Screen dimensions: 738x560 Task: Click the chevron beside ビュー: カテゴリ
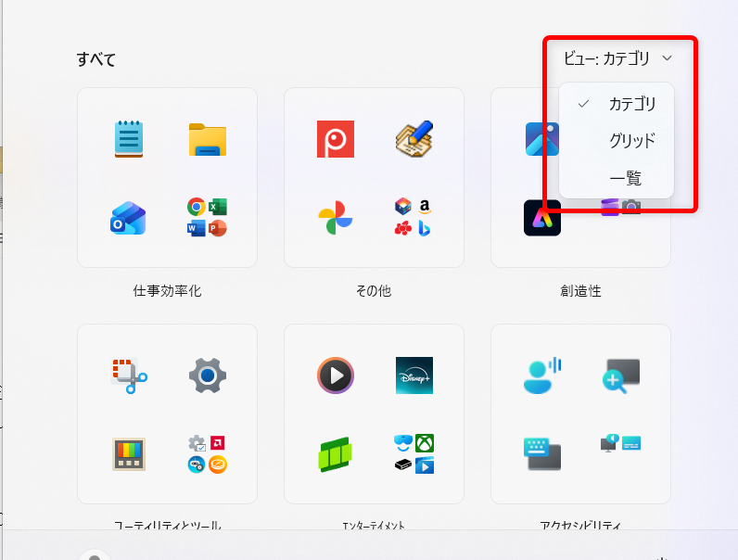pyautogui.click(x=667, y=58)
